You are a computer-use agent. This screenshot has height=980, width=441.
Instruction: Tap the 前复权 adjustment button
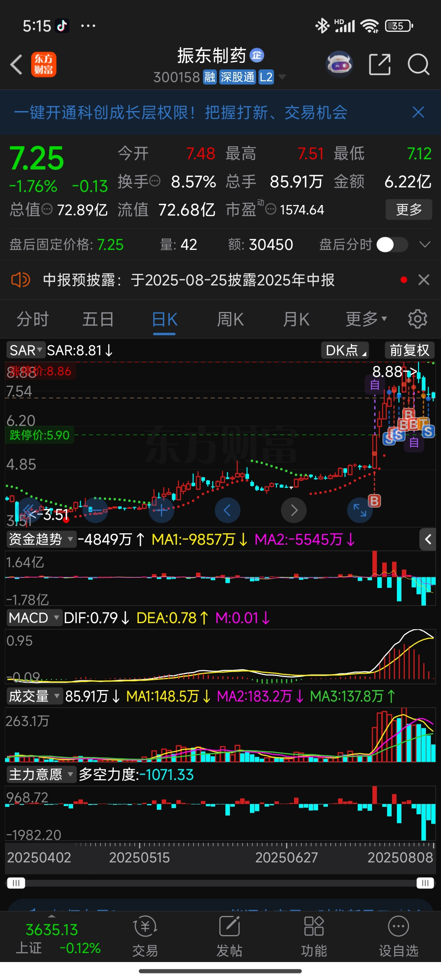point(410,350)
